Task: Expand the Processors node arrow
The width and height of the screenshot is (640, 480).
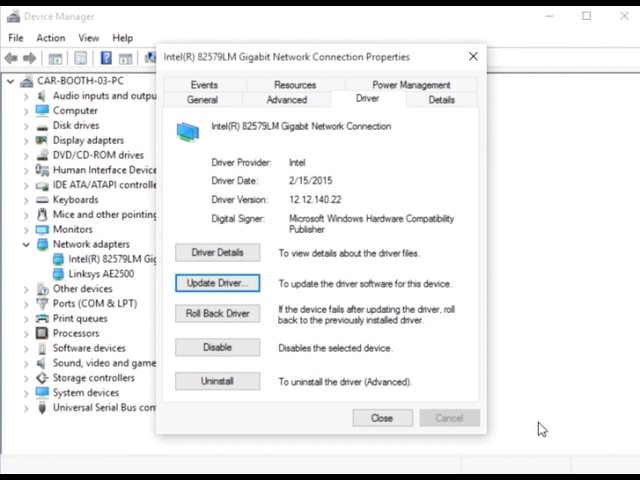Action: click(x=26, y=333)
